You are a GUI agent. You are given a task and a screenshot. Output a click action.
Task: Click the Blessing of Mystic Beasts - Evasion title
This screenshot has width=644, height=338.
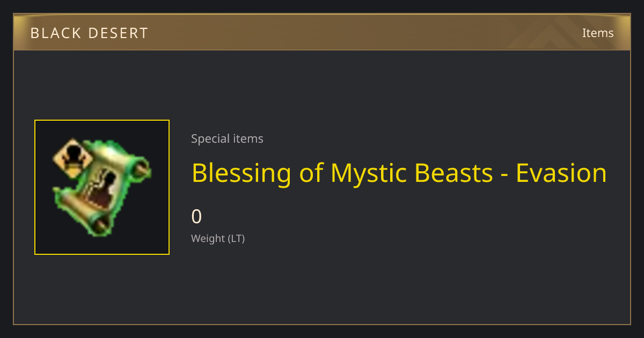pyautogui.click(x=399, y=173)
